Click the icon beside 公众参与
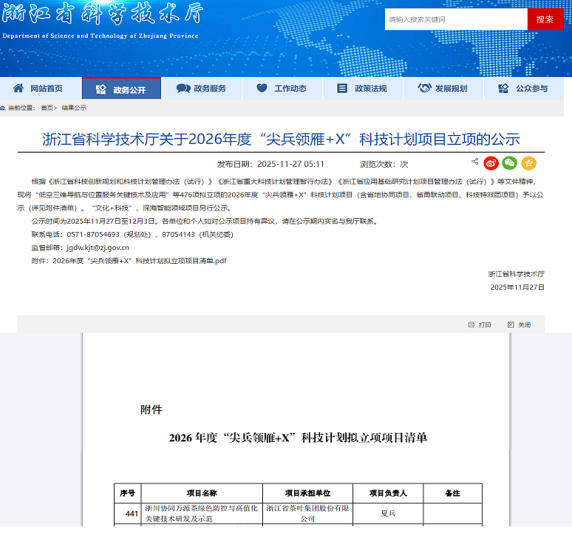Image resolution: width=572 pixels, height=536 pixels. click(x=503, y=88)
